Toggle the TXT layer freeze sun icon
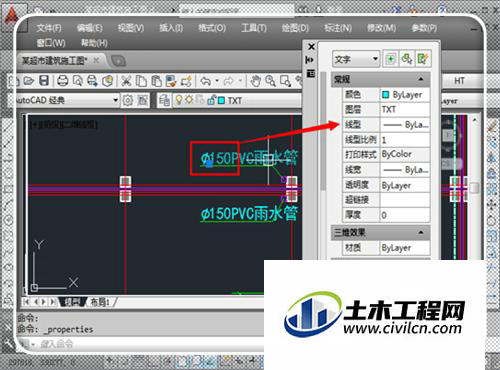The height and width of the screenshot is (370, 500). click(189, 100)
